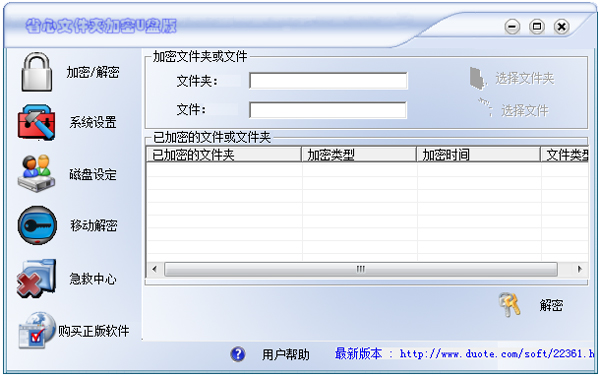Open 急救中心 from the sidebar
The image size is (600, 377).
point(93,278)
